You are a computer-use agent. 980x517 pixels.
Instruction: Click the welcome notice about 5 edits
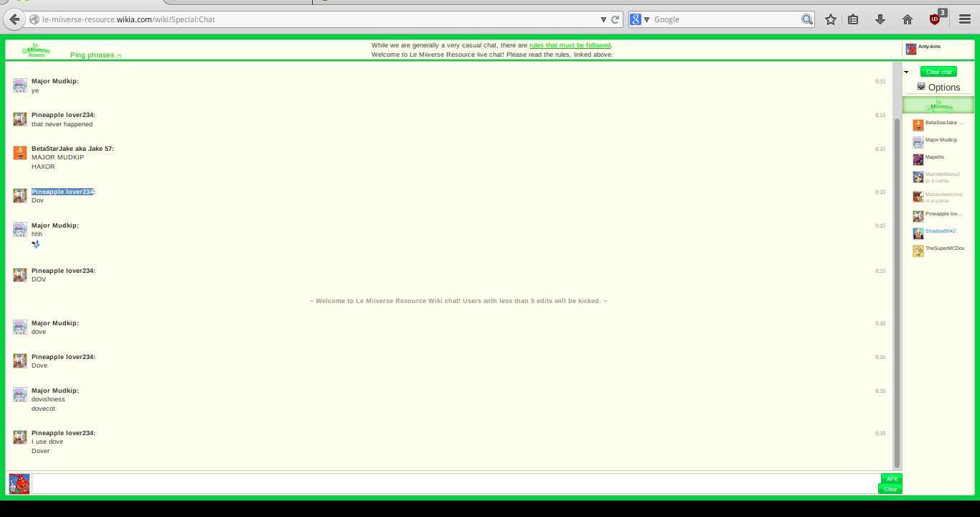coord(458,301)
